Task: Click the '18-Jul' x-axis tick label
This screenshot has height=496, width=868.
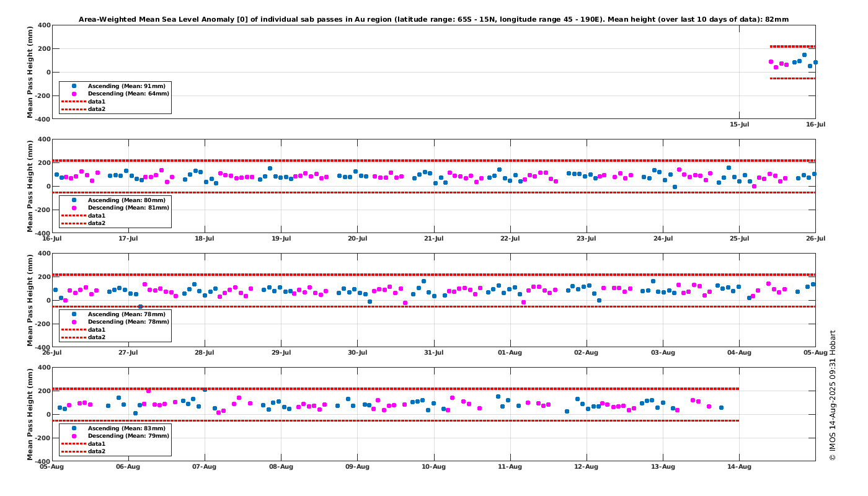Action: click(x=205, y=239)
